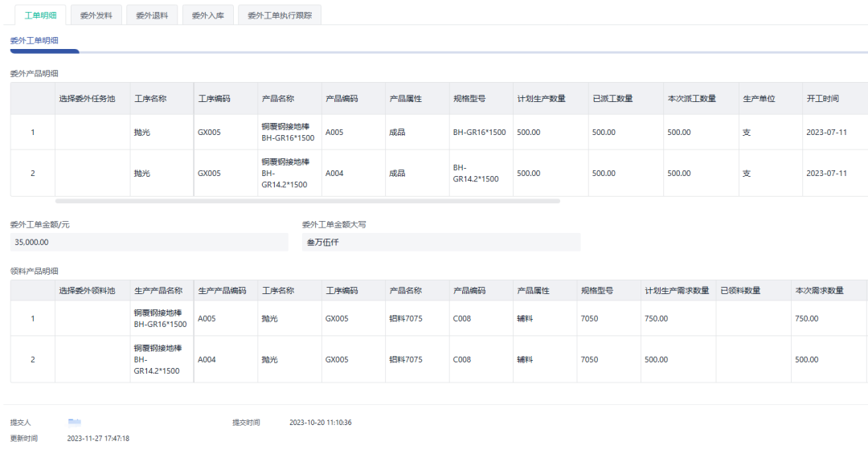Click the 委外工单明细 section heading
Screen dimensions: 868x454
click(34, 40)
